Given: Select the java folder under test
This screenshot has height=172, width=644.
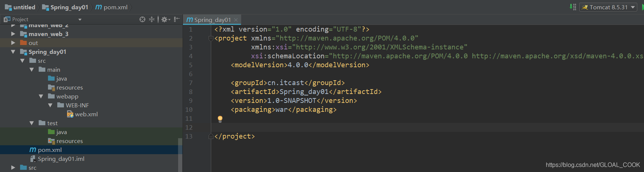Looking at the screenshot, I should 91,132.
